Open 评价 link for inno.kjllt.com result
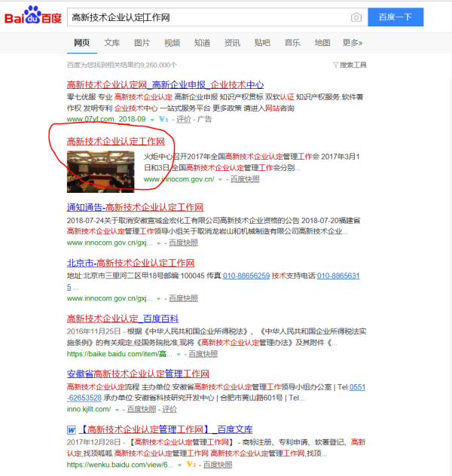The height and width of the screenshot is (476, 452). tap(169, 409)
